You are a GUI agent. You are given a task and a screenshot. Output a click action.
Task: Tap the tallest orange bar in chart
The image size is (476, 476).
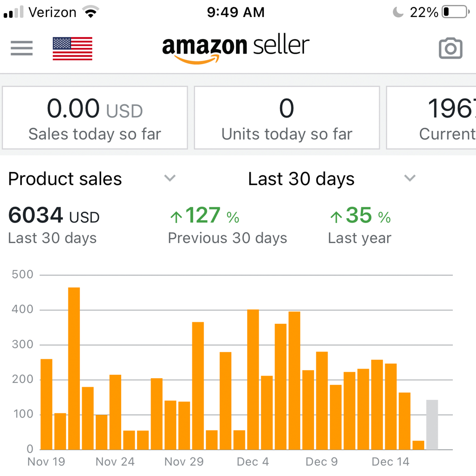coord(74,368)
